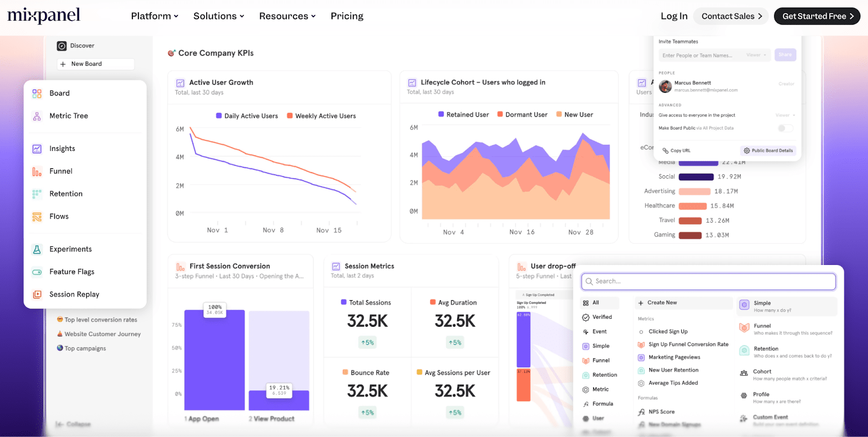This screenshot has width=868, height=437.
Task: Open the Discover compass icon
Action: tap(62, 46)
